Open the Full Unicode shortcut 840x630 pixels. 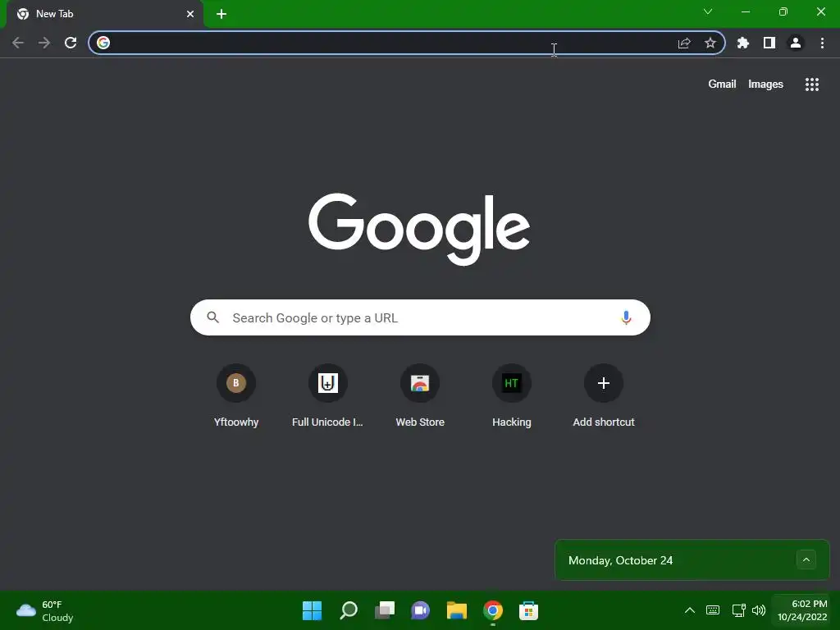click(x=328, y=396)
